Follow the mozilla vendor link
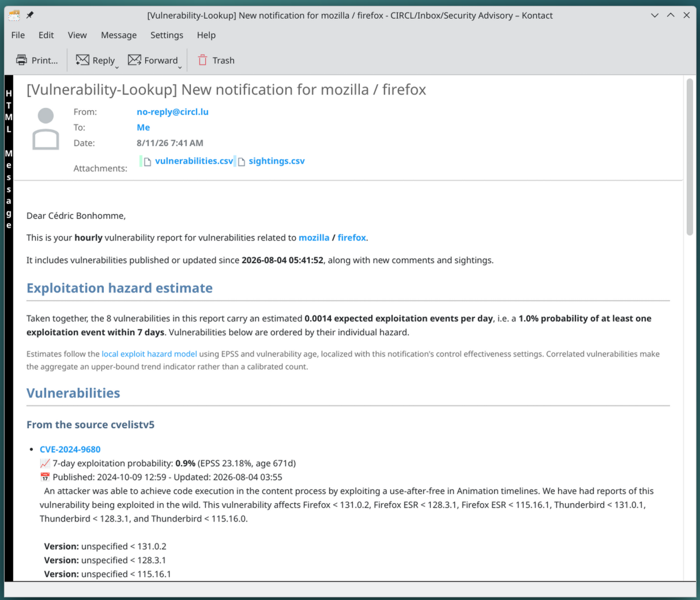Viewport: 700px width, 600px height. tap(314, 238)
